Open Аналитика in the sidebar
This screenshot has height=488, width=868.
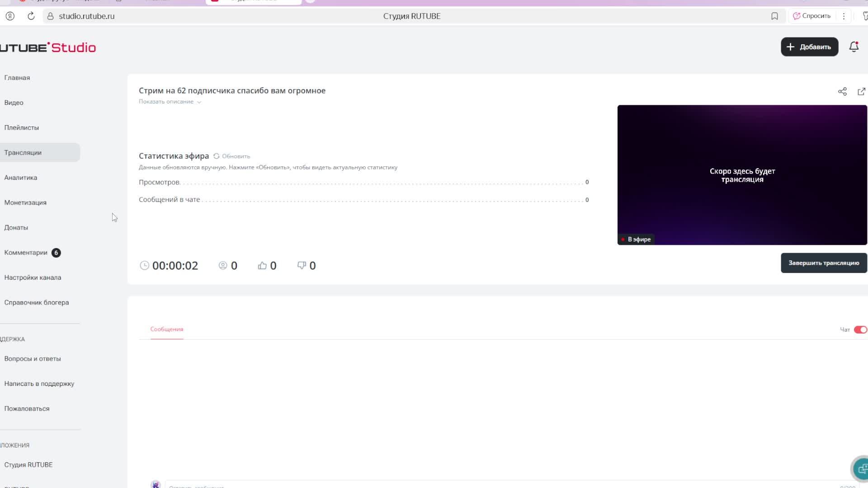tap(21, 178)
